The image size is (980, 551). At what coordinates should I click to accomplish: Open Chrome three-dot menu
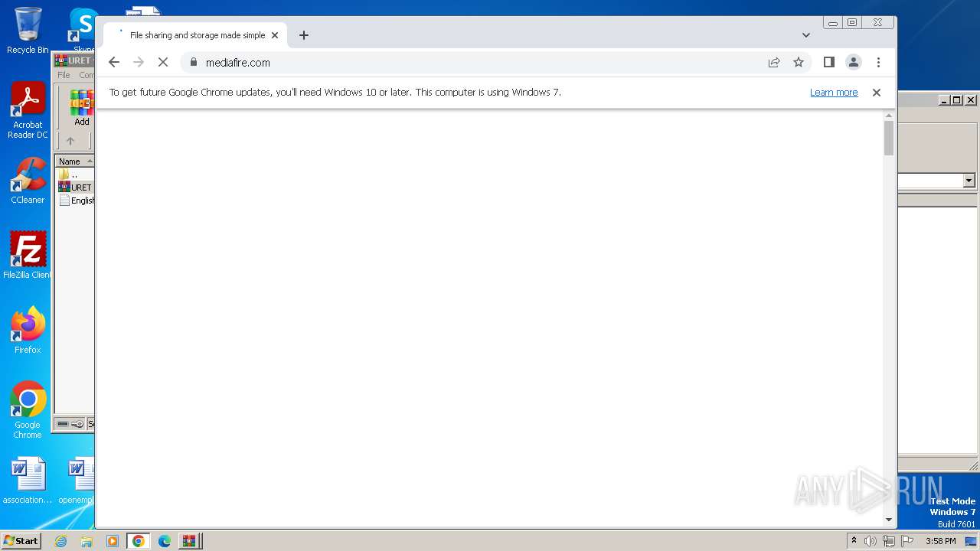878,62
